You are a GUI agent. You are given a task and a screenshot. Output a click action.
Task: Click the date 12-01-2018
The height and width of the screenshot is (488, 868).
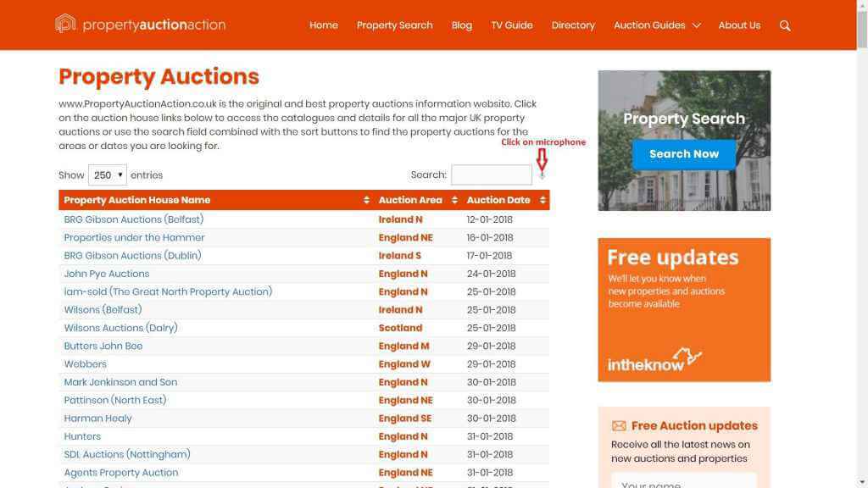[x=489, y=219]
